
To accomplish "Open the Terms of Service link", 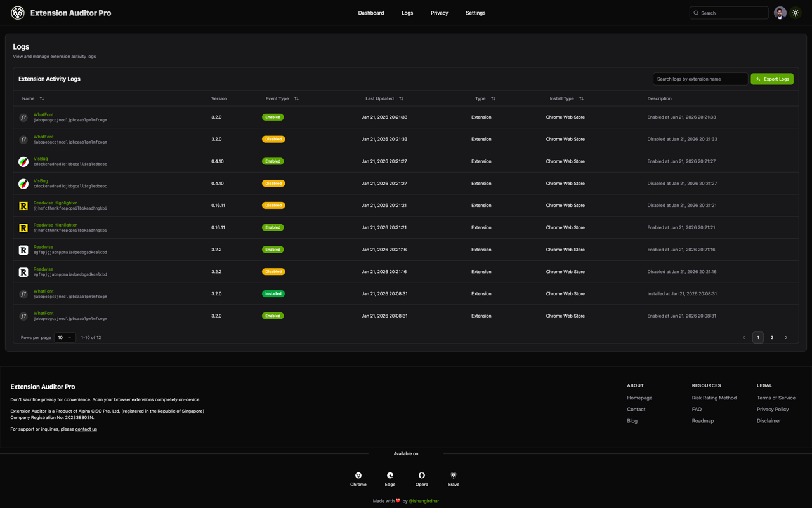I will 776,398.
